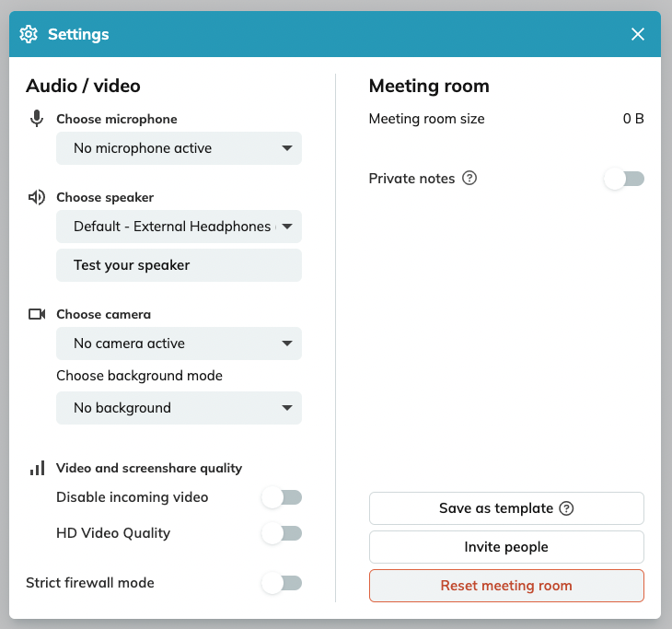
Task: Enable the Private notes toggle
Action: (x=624, y=179)
